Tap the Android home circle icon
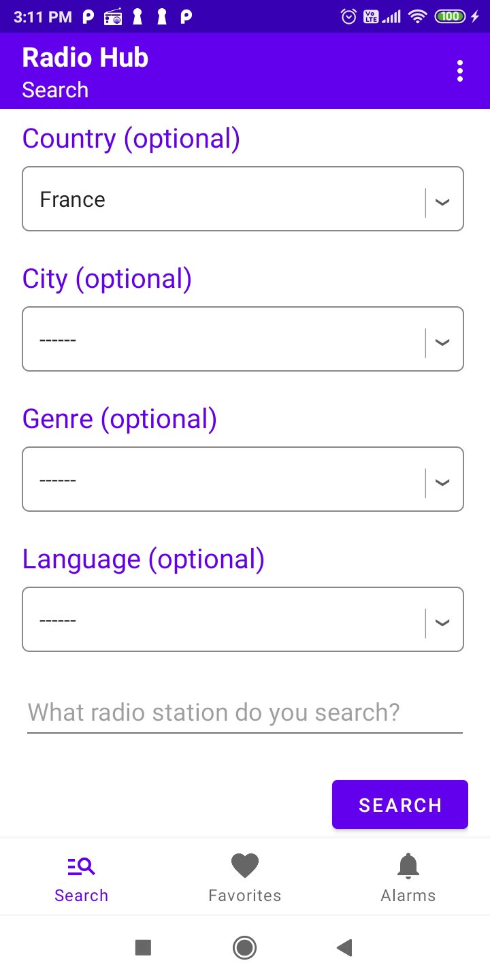The width and height of the screenshot is (490, 980). click(244, 947)
